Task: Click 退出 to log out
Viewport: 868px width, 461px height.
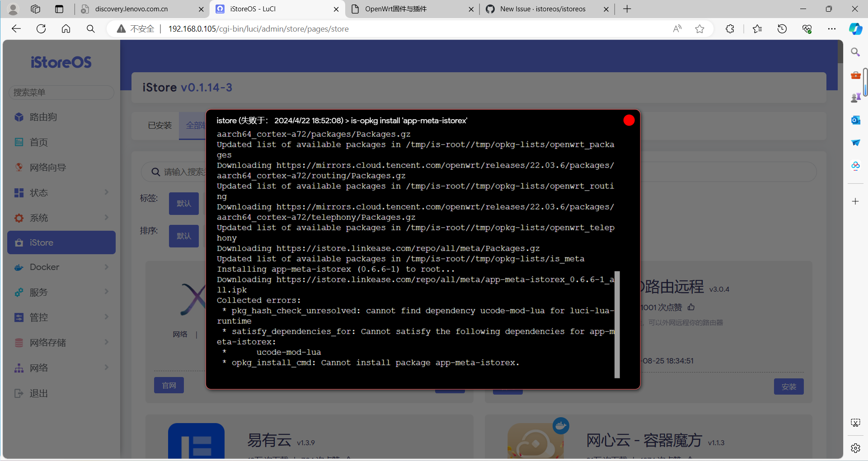Action: pyautogui.click(x=39, y=394)
